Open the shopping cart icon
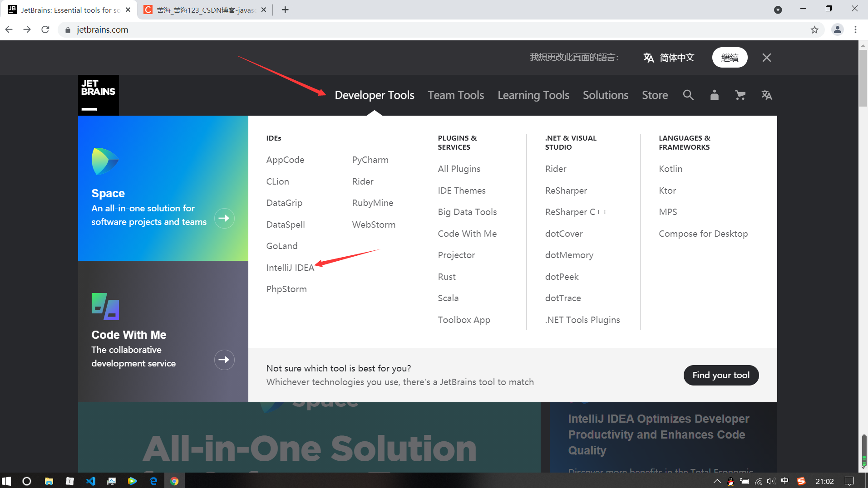 point(740,95)
